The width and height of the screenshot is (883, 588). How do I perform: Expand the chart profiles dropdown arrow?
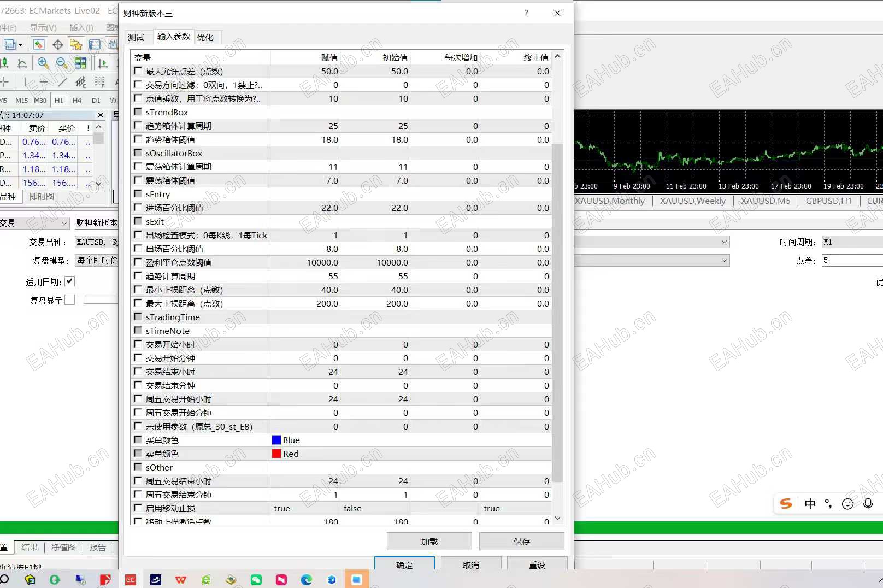point(21,45)
